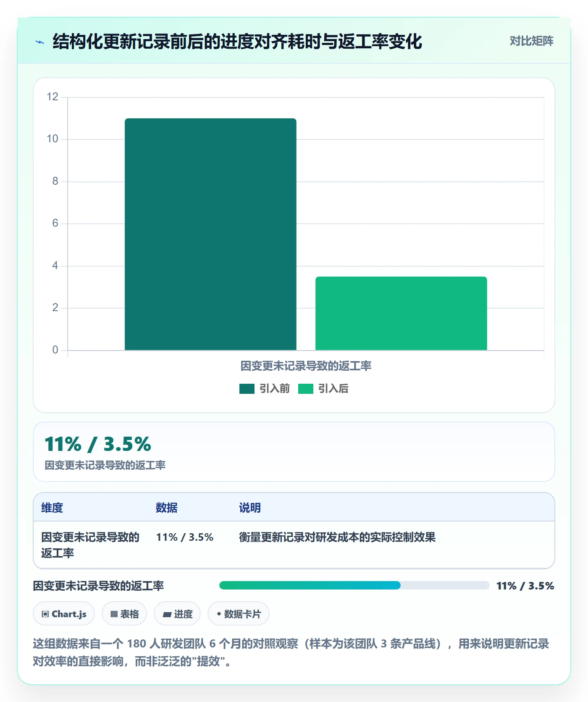Click the 引入前 legend label
This screenshot has width=588, height=702.
275,389
